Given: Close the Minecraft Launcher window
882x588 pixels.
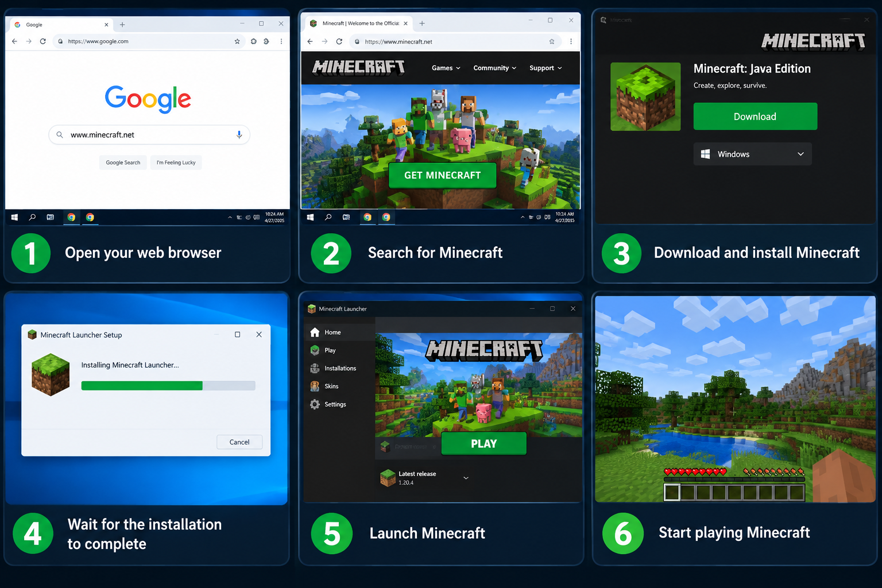Looking at the screenshot, I should coord(573,308).
